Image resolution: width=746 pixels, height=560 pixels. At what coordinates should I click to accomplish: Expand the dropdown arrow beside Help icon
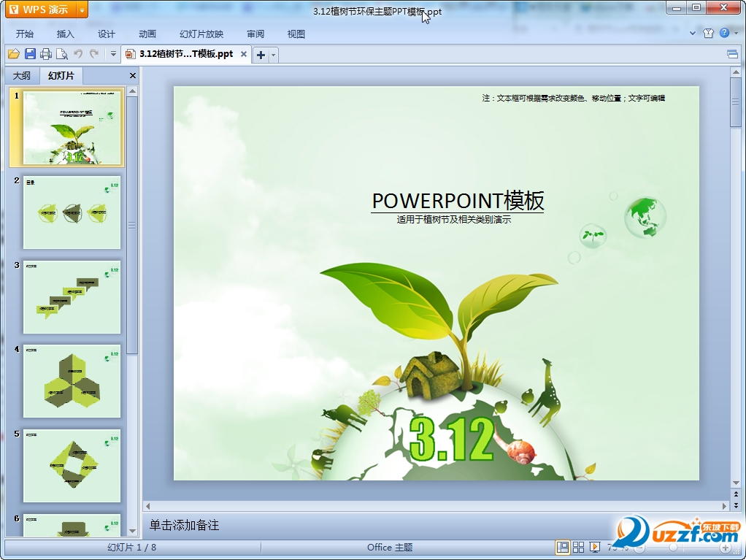pyautogui.click(x=736, y=34)
